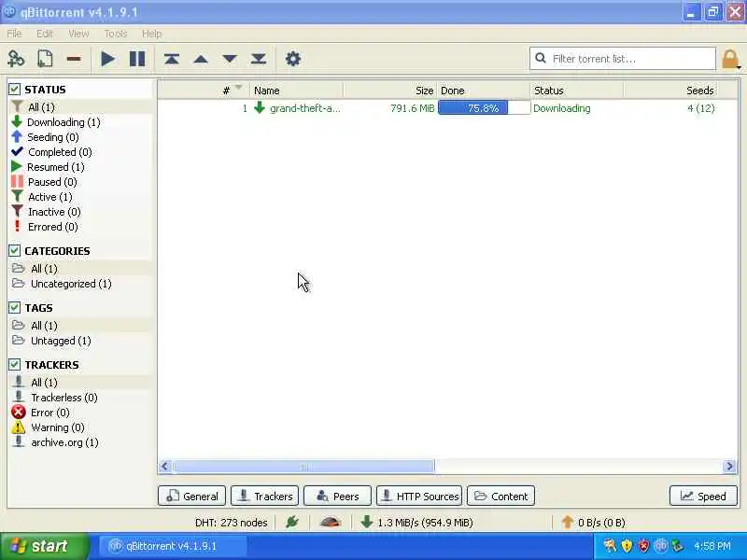Open Options via gear icon
Viewport: 747px width, 560px height.
tap(293, 59)
